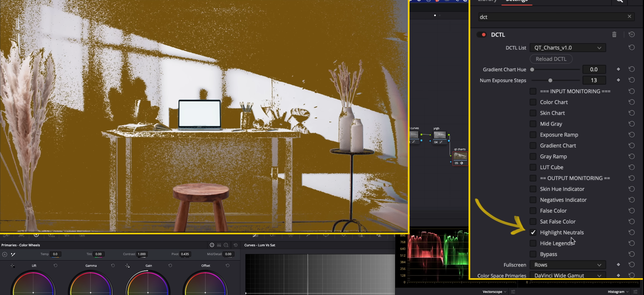The width and height of the screenshot is (644, 295).
Task: Turn on False Color checkbox
Action: (x=533, y=210)
